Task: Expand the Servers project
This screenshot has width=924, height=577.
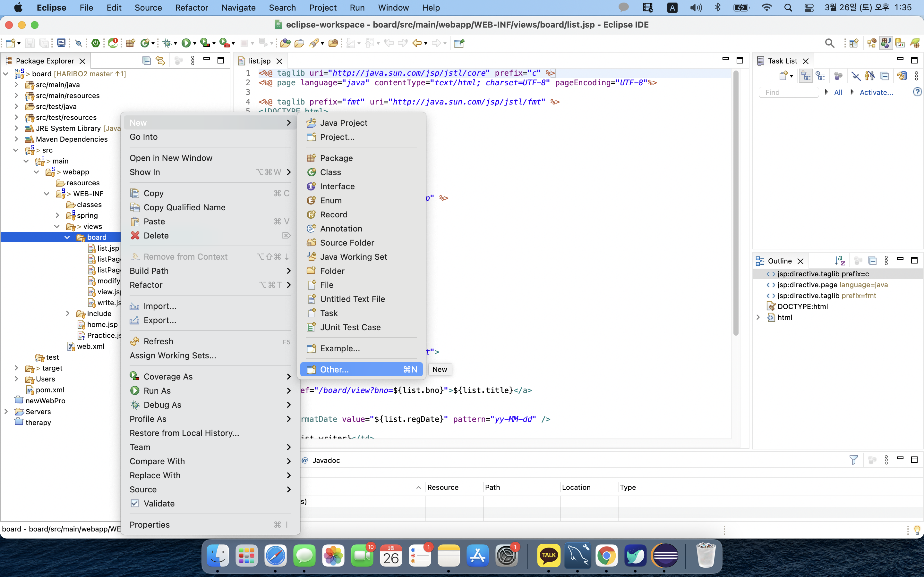Action: [6, 411]
